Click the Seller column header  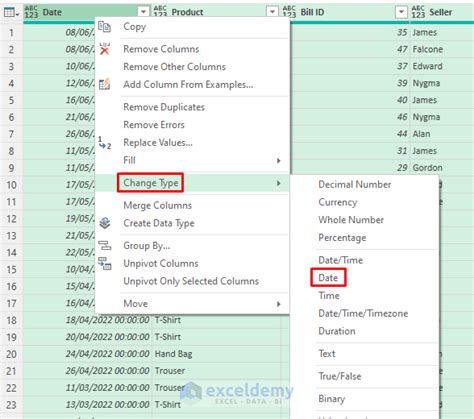point(441,12)
